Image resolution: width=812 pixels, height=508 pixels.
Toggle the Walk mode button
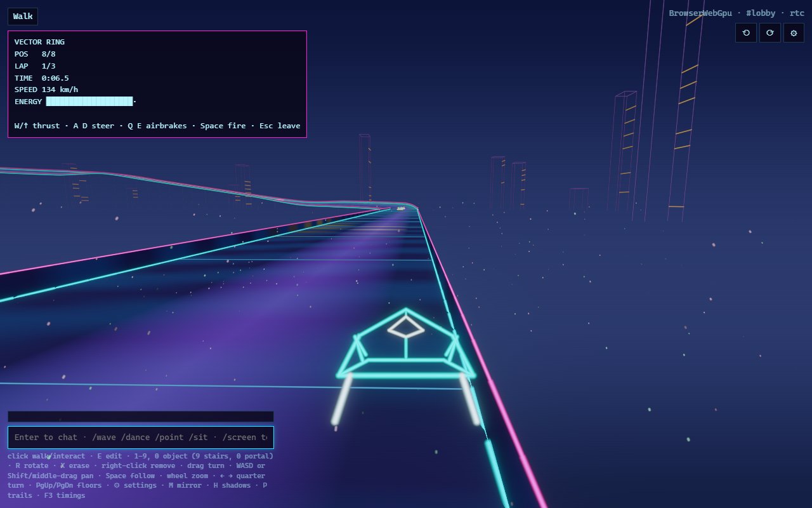coord(23,17)
